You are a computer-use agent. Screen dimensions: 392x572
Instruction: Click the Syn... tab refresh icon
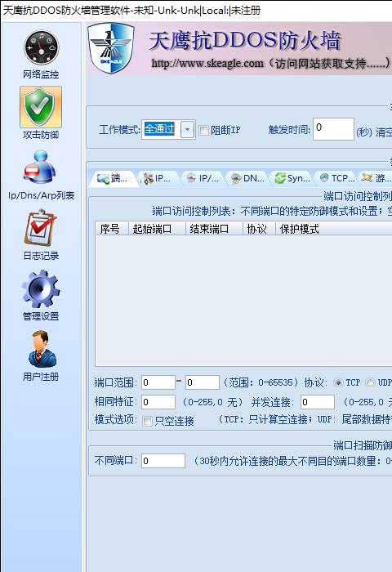280,178
